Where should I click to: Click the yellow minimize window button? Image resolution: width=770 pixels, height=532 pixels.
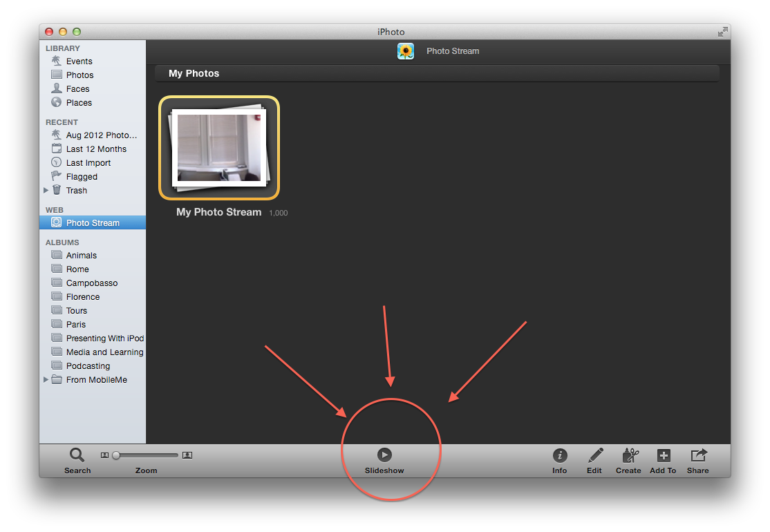[63, 32]
